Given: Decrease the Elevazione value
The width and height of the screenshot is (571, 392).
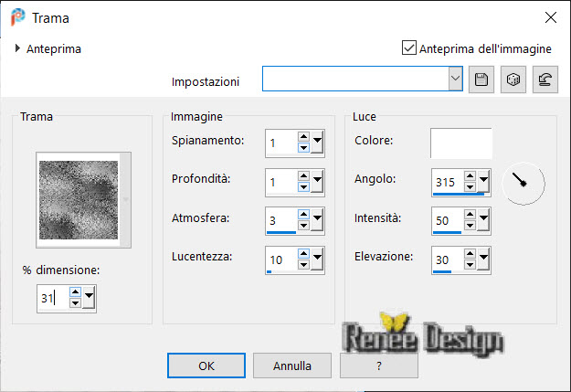Looking at the screenshot, I should tap(470, 264).
